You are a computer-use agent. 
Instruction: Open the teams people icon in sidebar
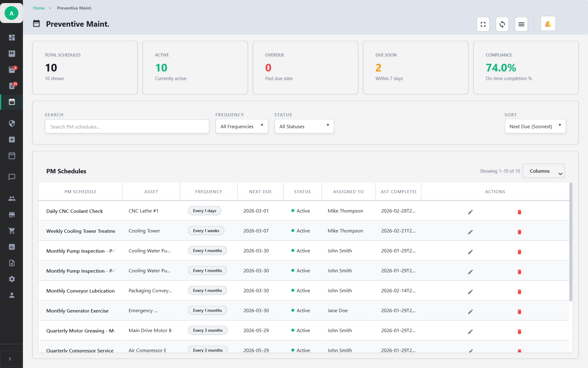(x=12, y=198)
